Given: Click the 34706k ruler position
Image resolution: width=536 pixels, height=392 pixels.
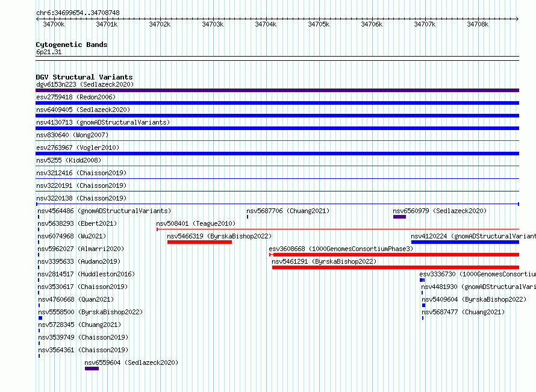Looking at the screenshot, I should click(372, 24).
